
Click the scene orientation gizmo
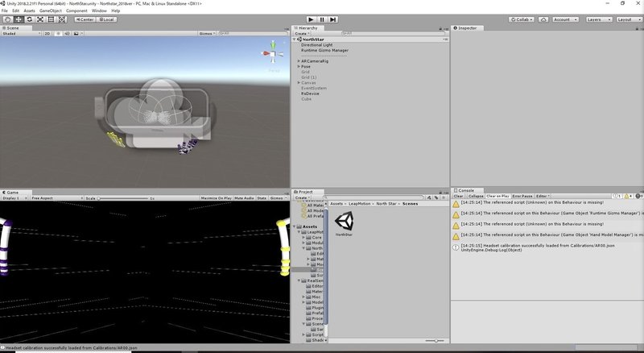pyautogui.click(x=273, y=53)
